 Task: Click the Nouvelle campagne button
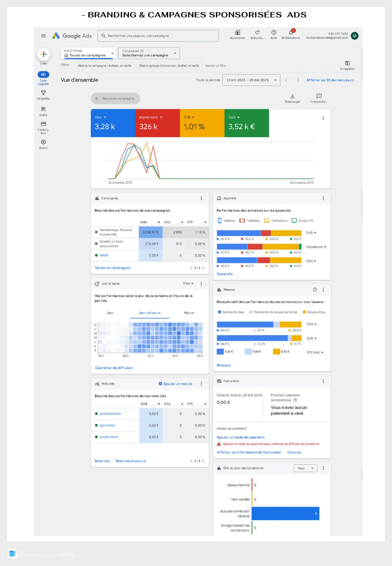115,98
